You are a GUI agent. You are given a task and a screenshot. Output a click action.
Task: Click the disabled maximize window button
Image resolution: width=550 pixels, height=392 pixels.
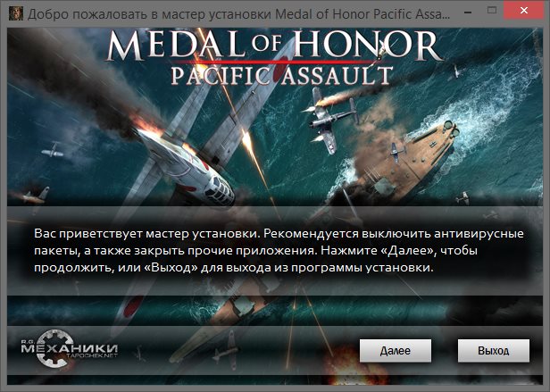(492, 11)
